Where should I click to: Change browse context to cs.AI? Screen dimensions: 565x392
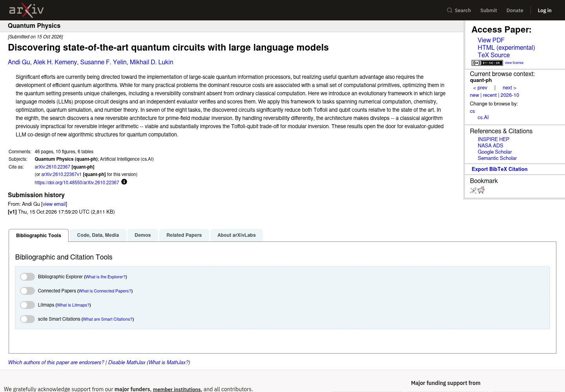pos(483,118)
